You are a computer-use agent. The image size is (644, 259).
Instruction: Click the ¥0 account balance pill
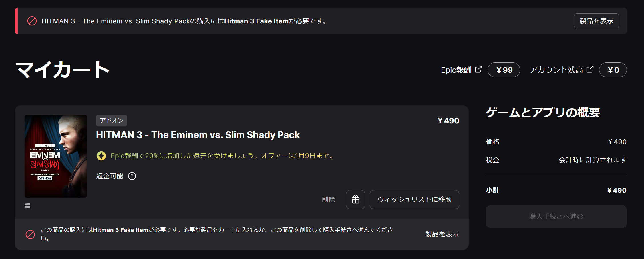tap(613, 70)
